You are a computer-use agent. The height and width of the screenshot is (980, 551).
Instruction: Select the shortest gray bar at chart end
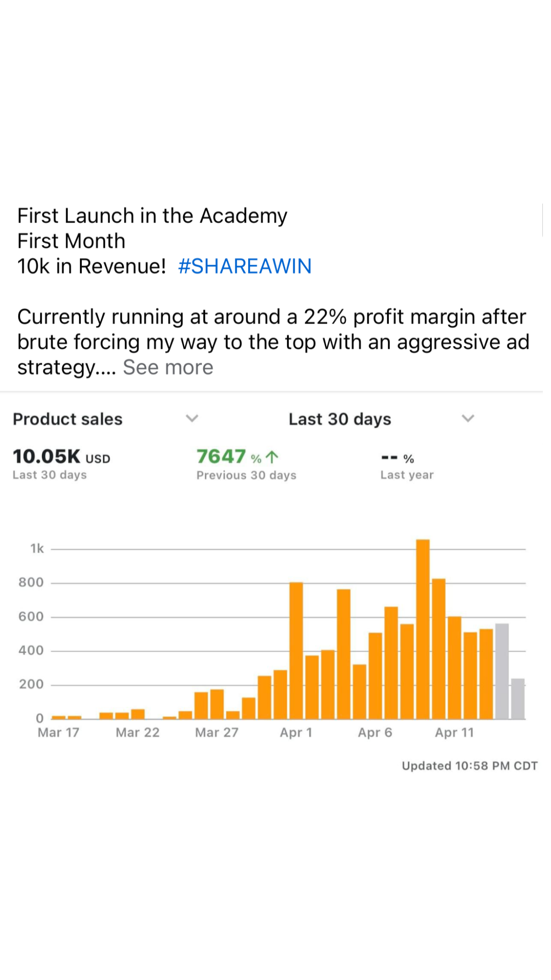tap(518, 699)
